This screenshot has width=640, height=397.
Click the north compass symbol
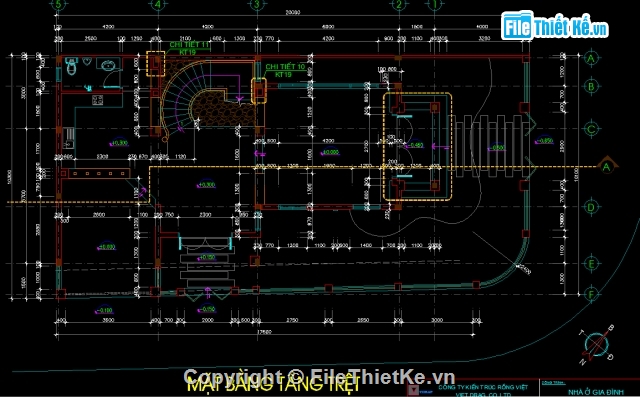point(597,344)
